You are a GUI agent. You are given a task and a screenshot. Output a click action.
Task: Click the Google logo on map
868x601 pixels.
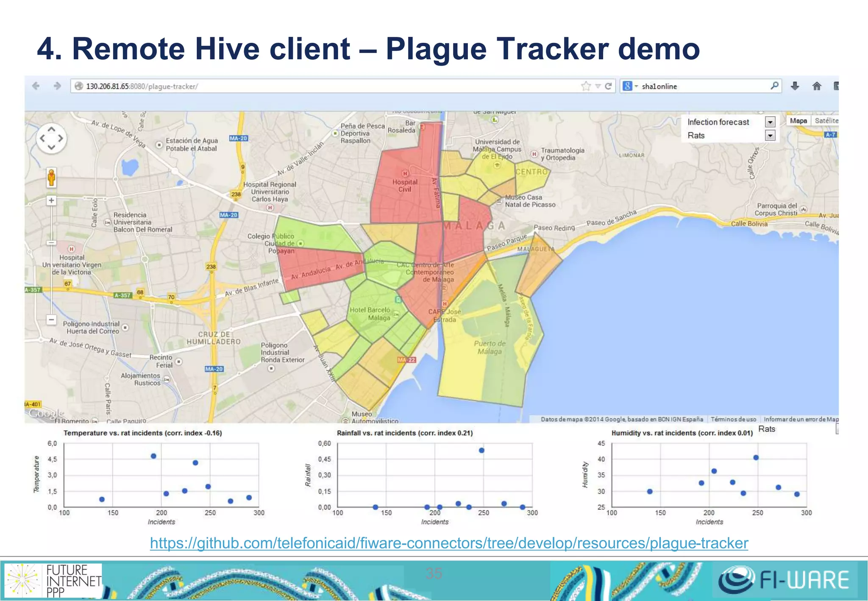point(46,413)
